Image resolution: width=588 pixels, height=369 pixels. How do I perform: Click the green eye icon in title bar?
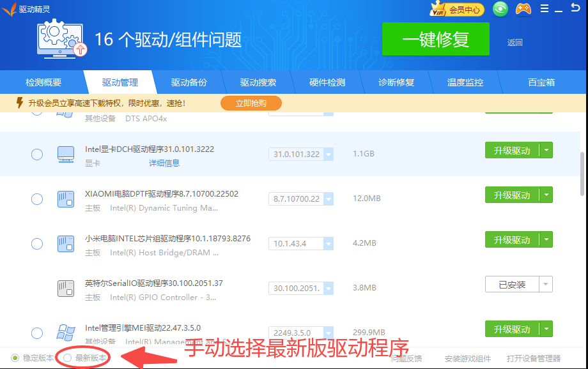(x=500, y=9)
